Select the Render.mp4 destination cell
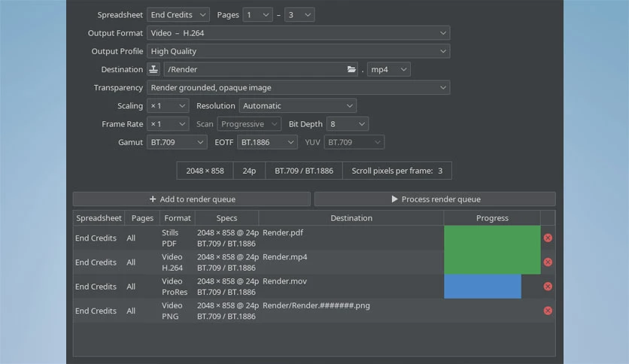Screen dimensions: 629x364 pos(352,262)
